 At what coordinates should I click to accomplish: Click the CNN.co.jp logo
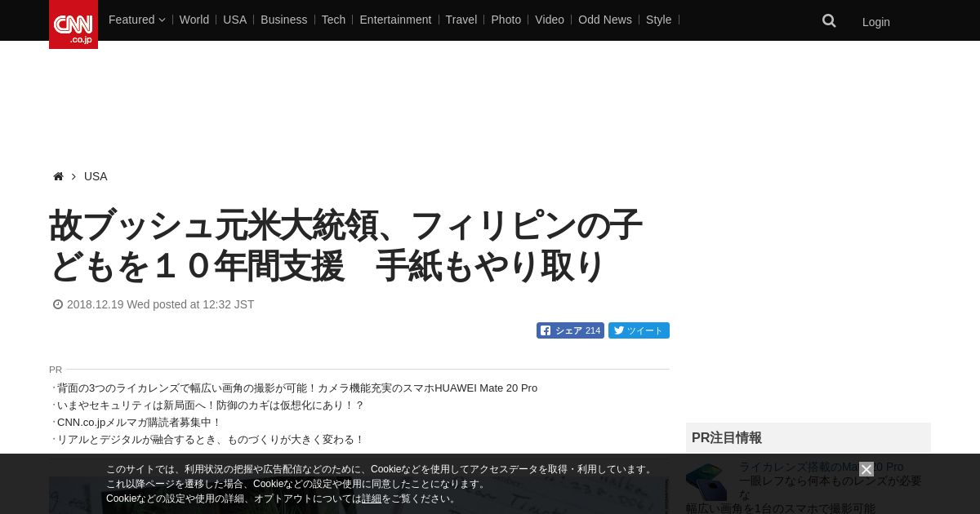tap(73, 24)
